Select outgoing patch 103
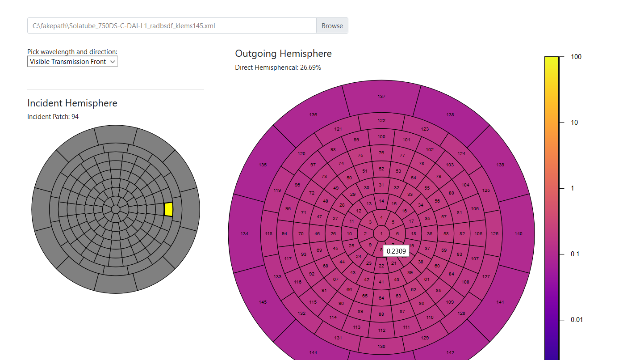The image size is (644, 360). coord(450,165)
